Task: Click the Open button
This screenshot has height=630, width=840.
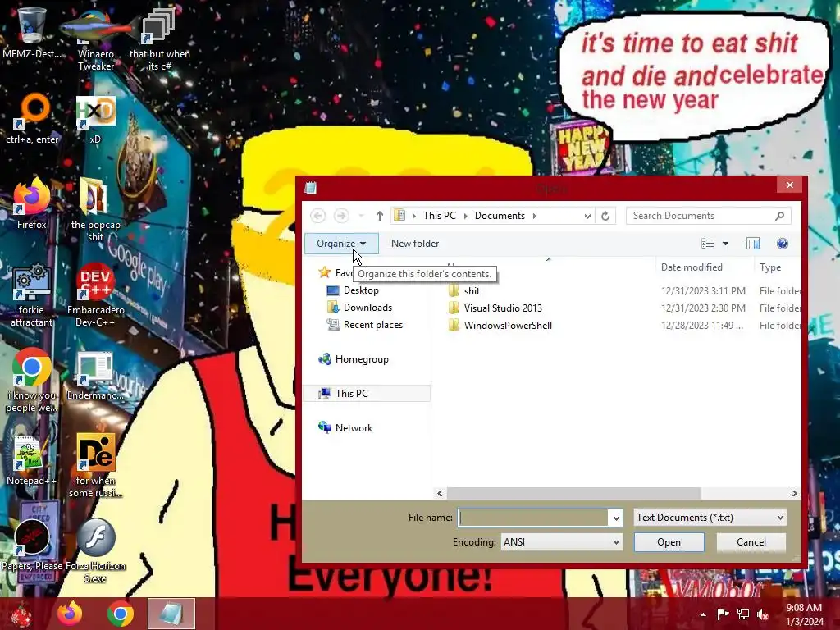Action: coord(669,542)
